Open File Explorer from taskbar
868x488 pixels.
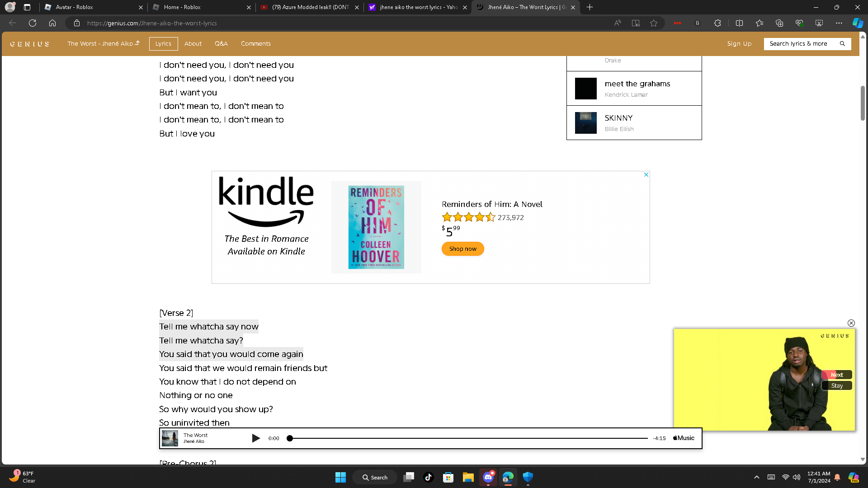468,477
